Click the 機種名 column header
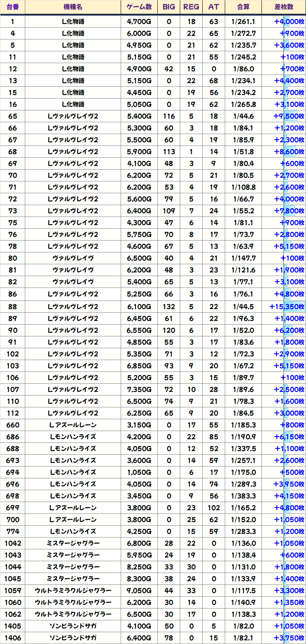306x644 pixels. [x=73, y=7]
